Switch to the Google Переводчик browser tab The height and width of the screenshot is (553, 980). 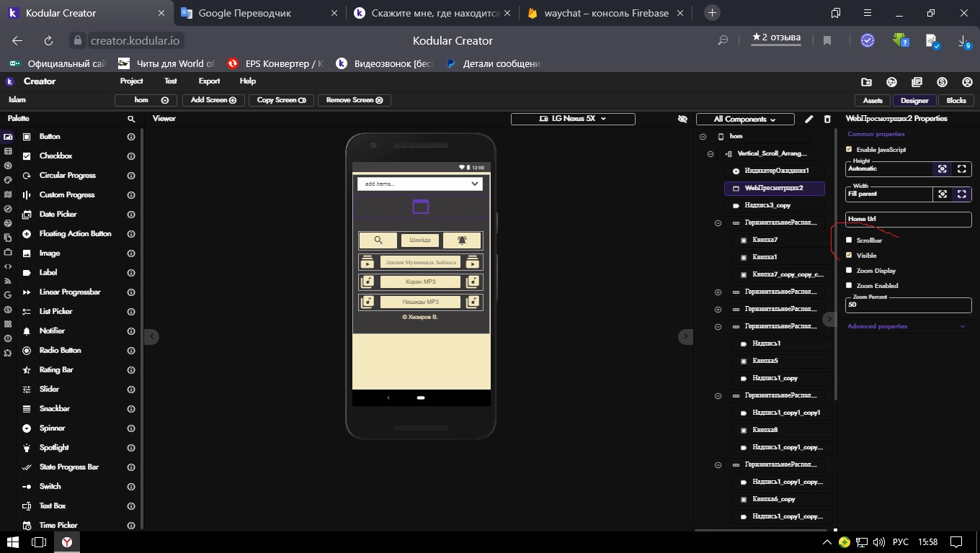point(259,13)
